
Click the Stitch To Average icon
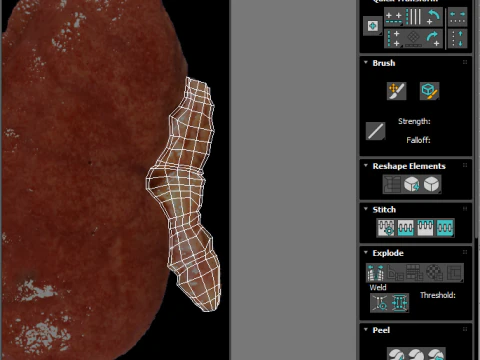point(406,228)
